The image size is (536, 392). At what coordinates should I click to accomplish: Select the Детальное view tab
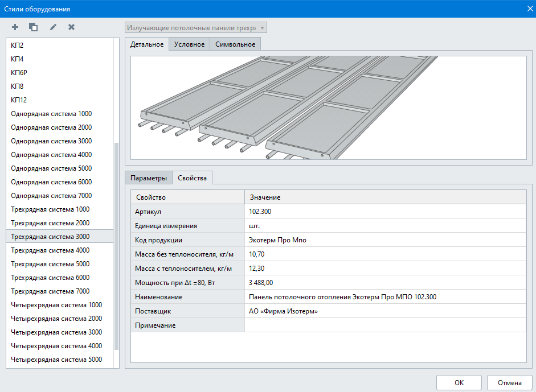tap(147, 44)
